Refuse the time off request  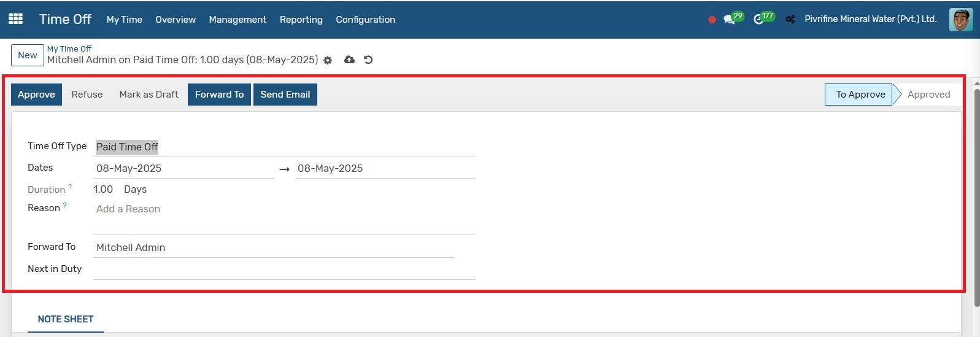click(x=87, y=95)
